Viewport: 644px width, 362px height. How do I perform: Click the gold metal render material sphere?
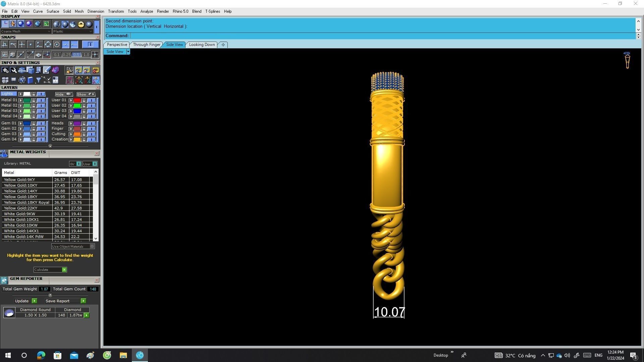coord(81,24)
